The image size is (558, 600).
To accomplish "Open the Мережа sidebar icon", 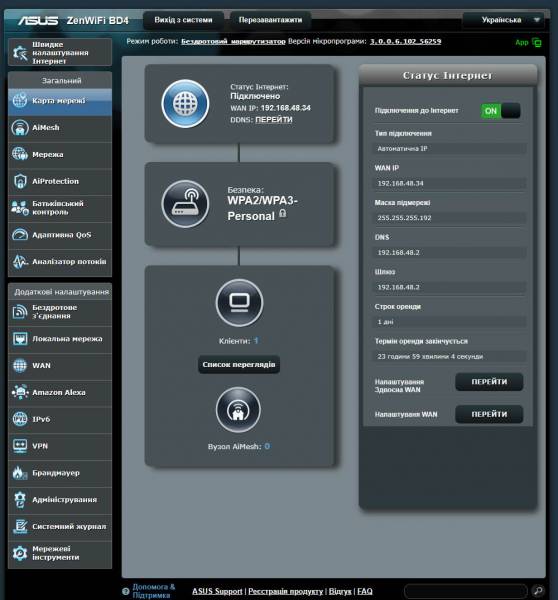I will pyautogui.click(x=20, y=154).
